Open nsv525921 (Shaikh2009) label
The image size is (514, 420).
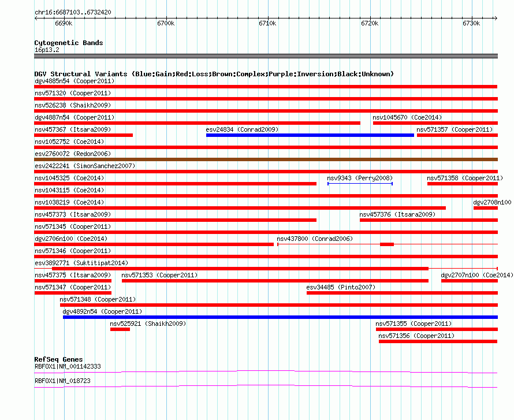tap(148, 324)
